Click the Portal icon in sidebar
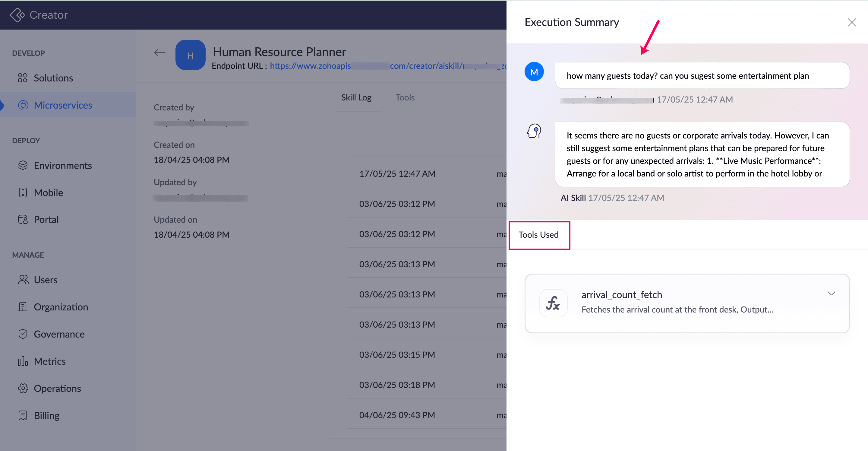Viewport: 868px width, 451px height. [23, 219]
